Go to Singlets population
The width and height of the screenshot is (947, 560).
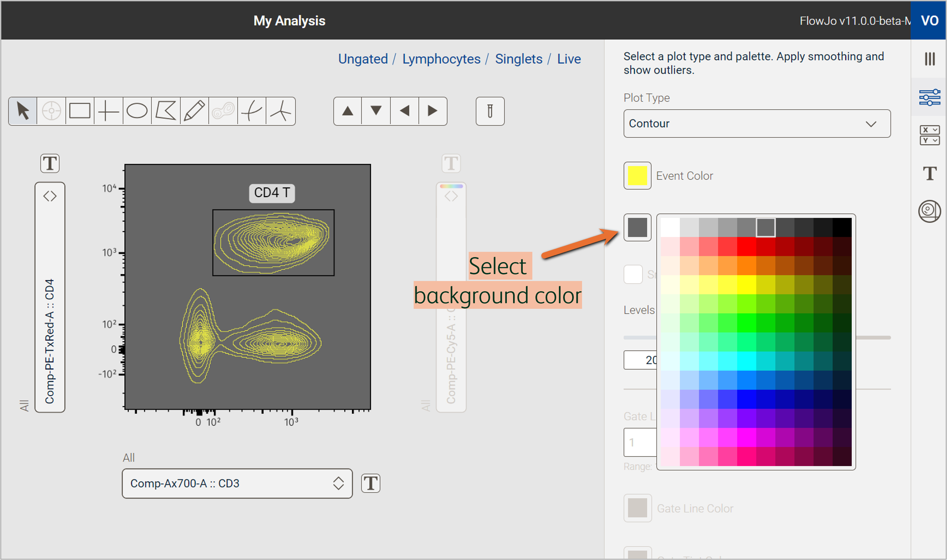coord(519,59)
